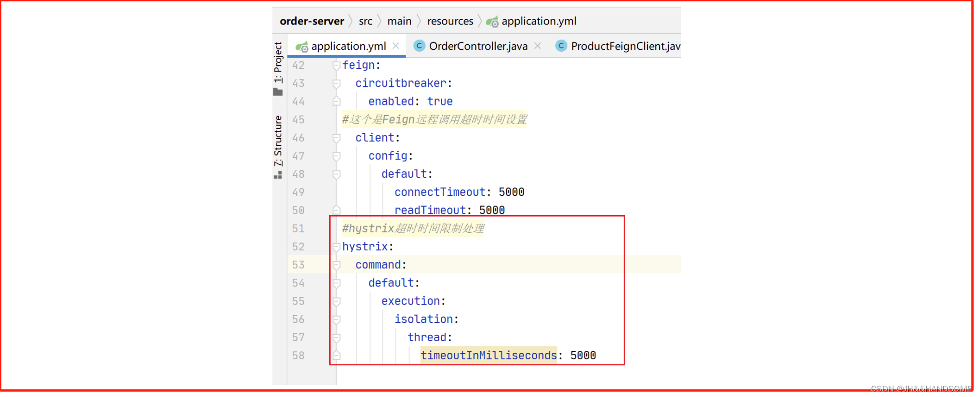Click the OrderController.java class icon

tap(419, 46)
